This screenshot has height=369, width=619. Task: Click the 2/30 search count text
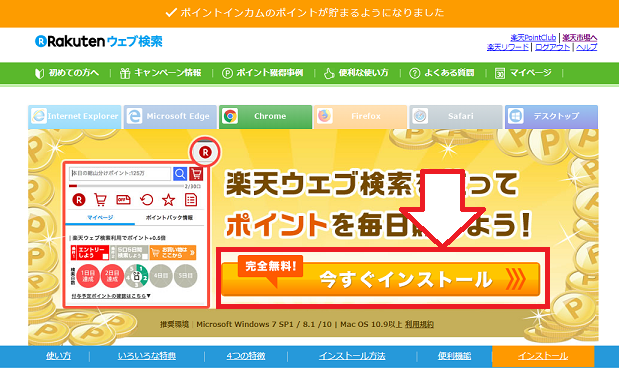pyautogui.click(x=193, y=186)
